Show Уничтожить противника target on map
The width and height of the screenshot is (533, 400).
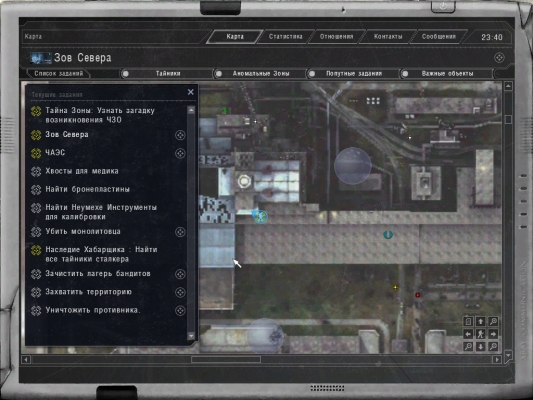coord(180,311)
